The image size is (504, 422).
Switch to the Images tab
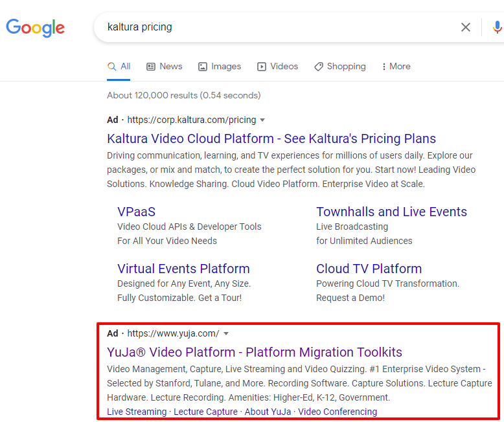tap(220, 67)
